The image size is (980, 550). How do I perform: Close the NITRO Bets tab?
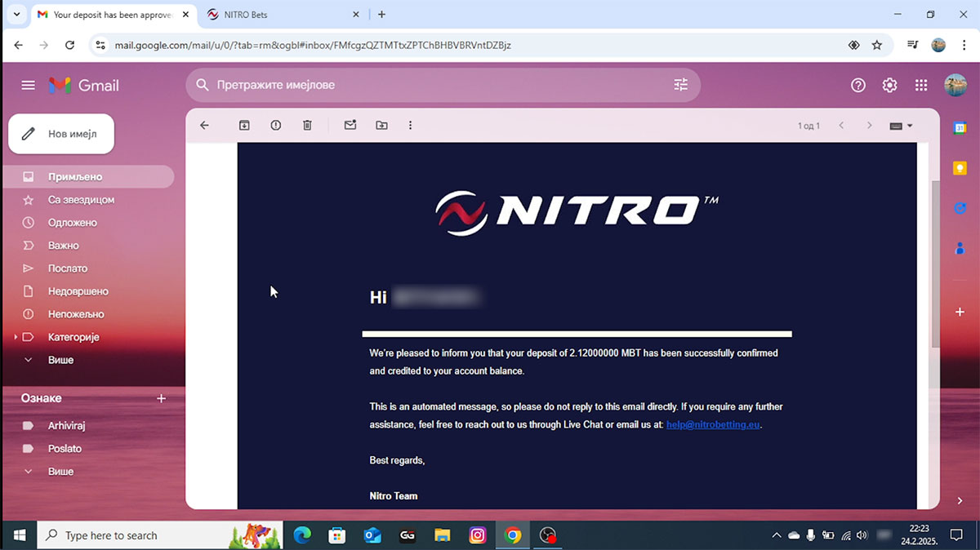coord(355,15)
